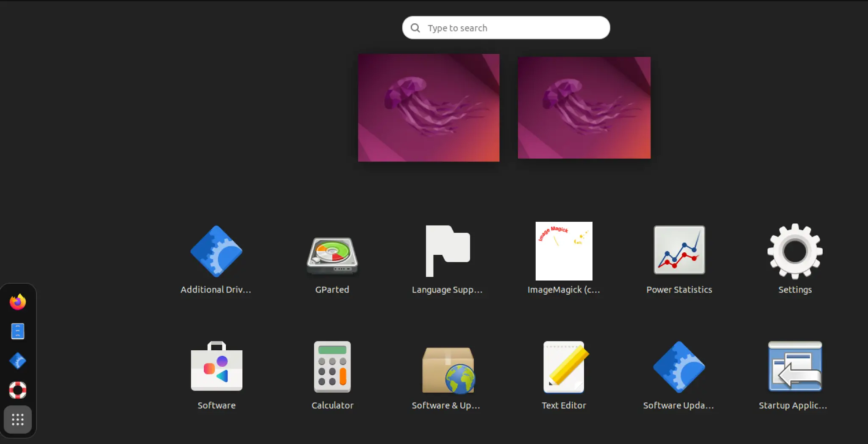Click the 'Language Supp...' label
This screenshot has height=444, width=868.
[448, 290]
